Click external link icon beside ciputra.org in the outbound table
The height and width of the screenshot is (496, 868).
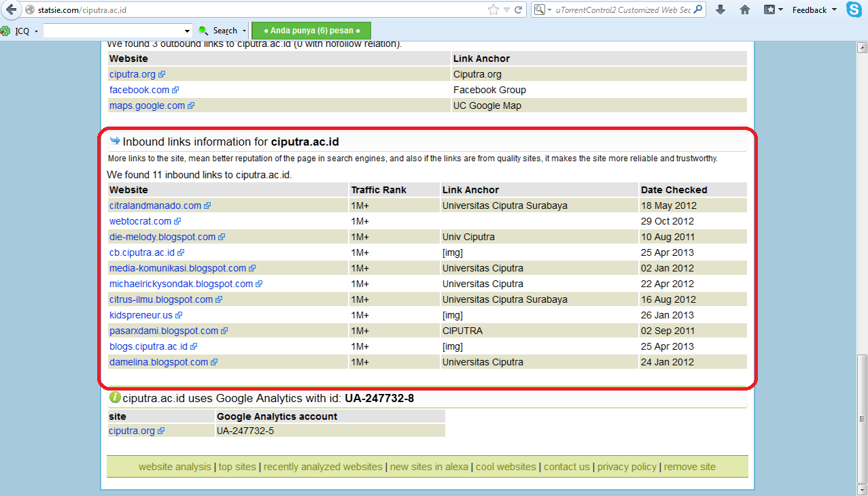pos(162,74)
